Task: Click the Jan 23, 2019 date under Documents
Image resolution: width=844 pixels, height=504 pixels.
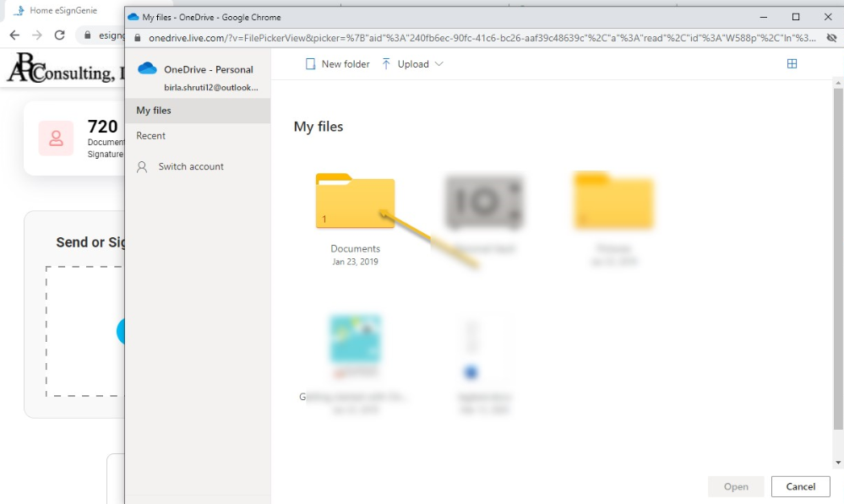Action: (x=355, y=262)
